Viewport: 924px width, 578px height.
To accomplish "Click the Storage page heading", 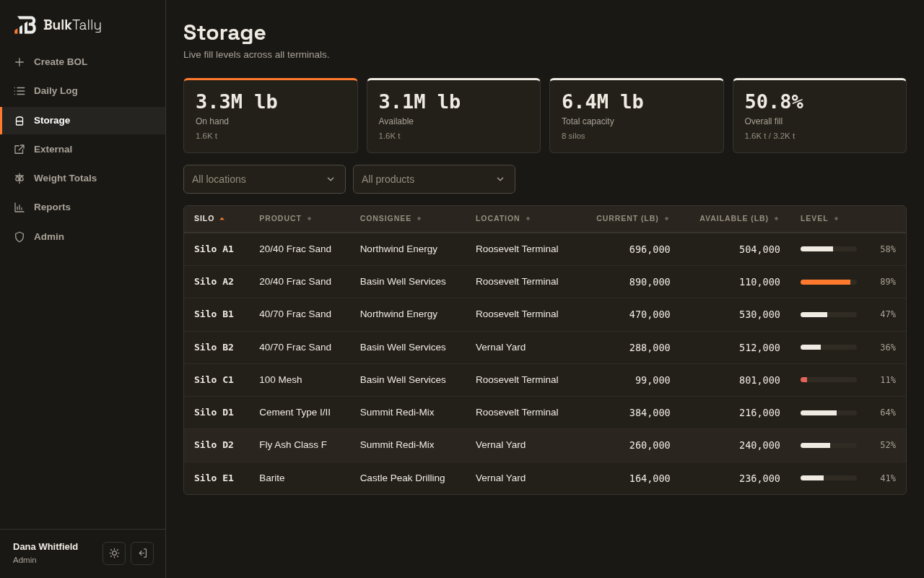I will [225, 33].
